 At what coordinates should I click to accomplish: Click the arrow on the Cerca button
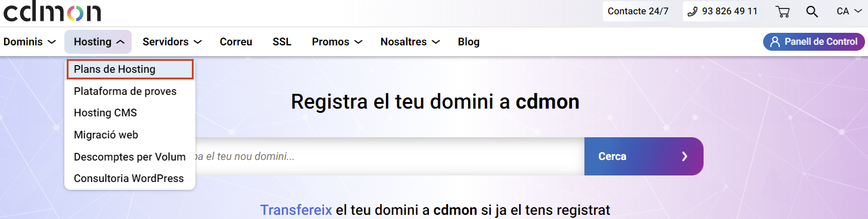click(685, 156)
